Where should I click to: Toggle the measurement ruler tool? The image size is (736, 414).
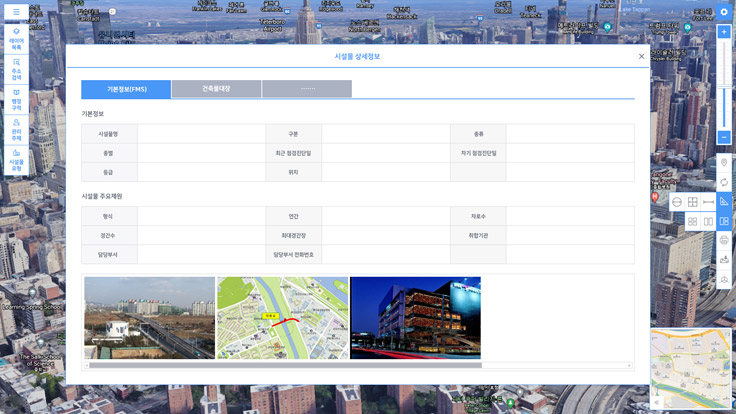724,202
